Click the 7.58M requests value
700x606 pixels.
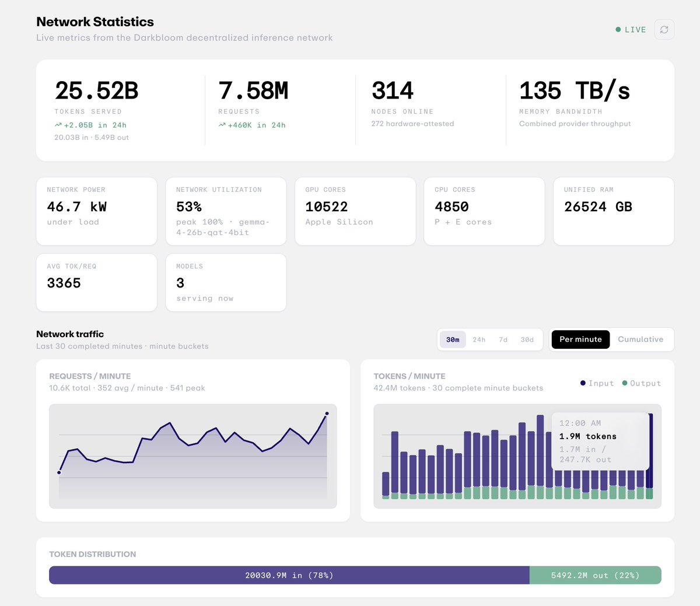point(253,91)
